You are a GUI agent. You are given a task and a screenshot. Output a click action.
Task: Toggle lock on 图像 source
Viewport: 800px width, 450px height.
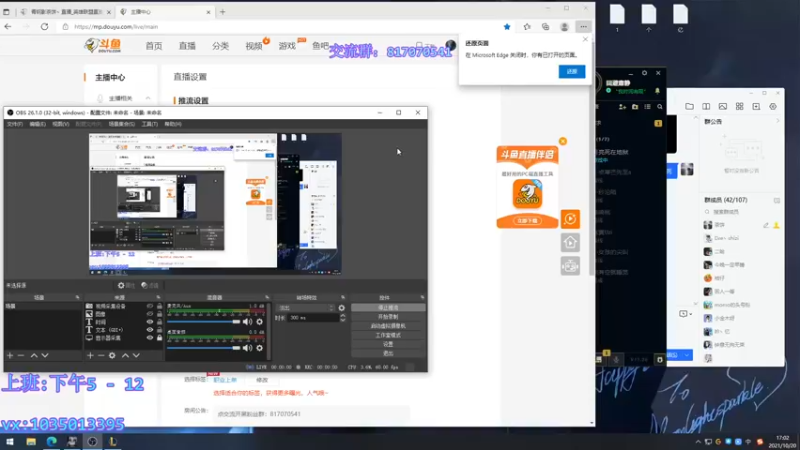click(159, 314)
